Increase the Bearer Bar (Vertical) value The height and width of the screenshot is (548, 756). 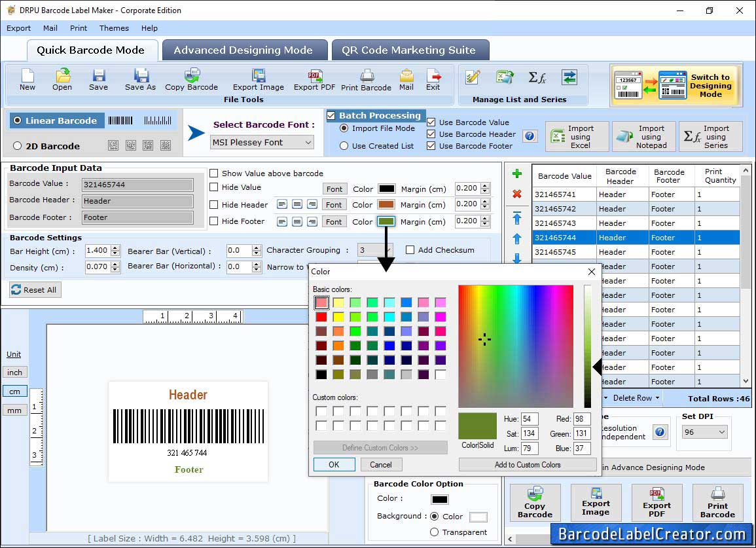pos(257,248)
